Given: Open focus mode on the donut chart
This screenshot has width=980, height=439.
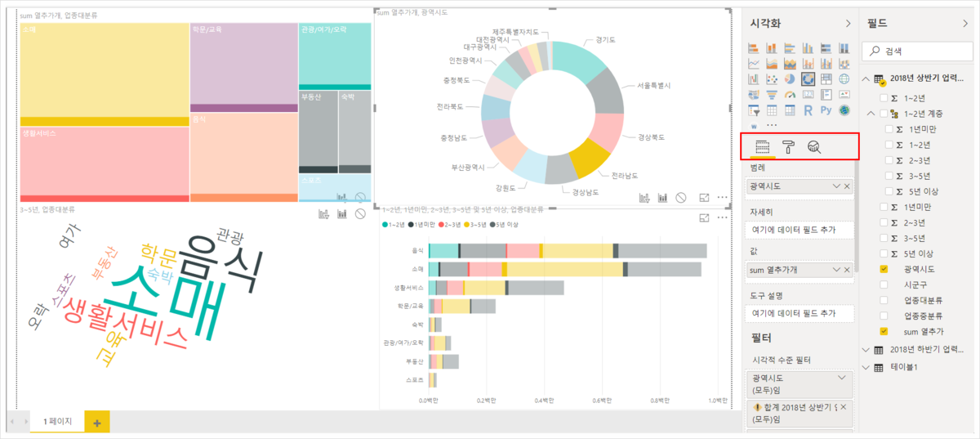Looking at the screenshot, I should pos(704,198).
